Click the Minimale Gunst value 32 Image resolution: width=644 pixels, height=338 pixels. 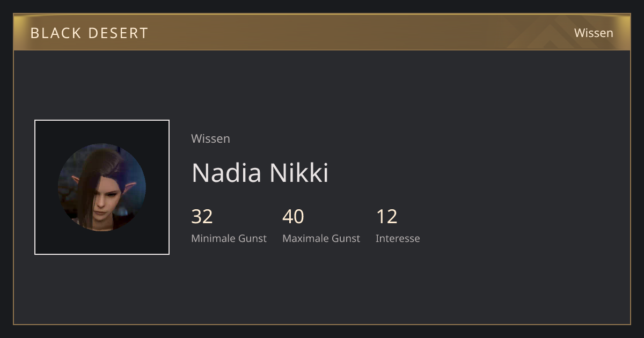(x=202, y=217)
